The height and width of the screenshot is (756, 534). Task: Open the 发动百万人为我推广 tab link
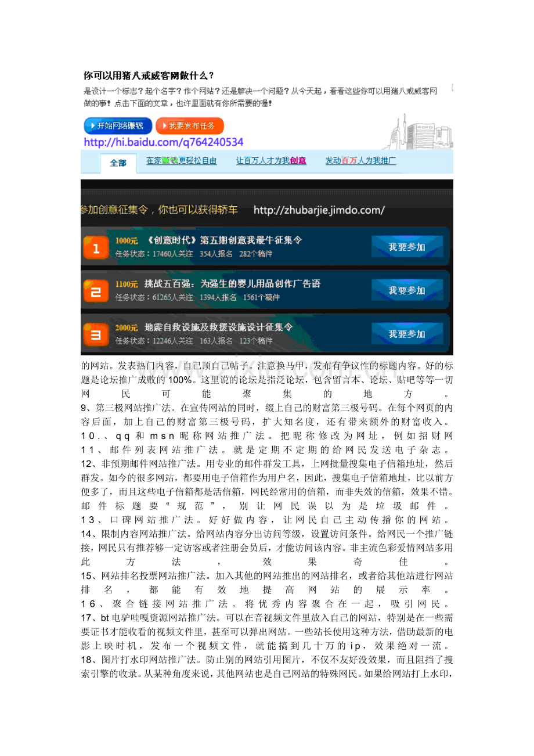[360, 161]
